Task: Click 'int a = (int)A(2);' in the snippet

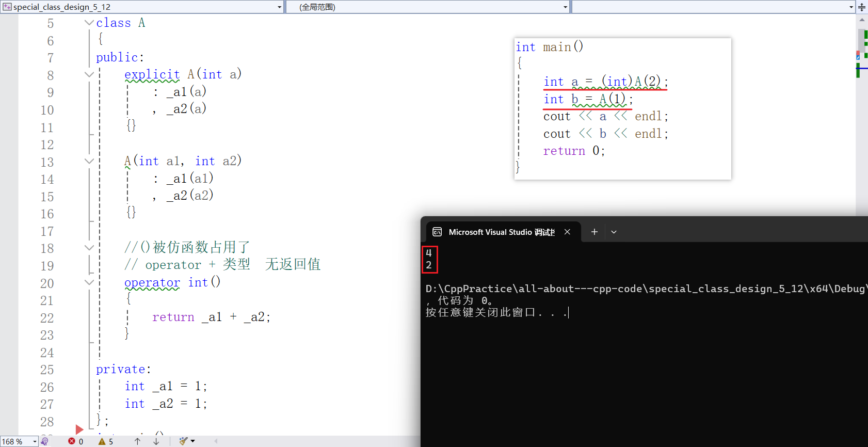Action: point(606,82)
